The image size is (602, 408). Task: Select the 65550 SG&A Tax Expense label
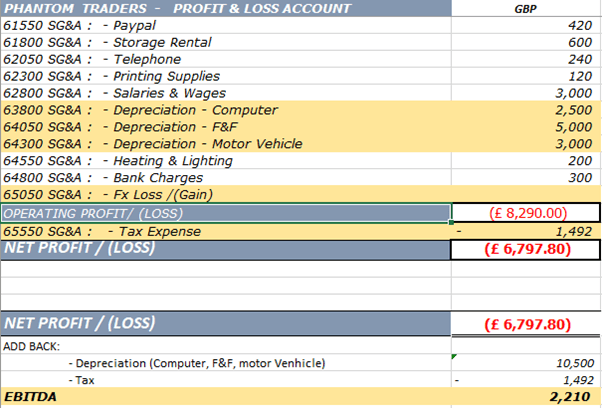coord(225,231)
